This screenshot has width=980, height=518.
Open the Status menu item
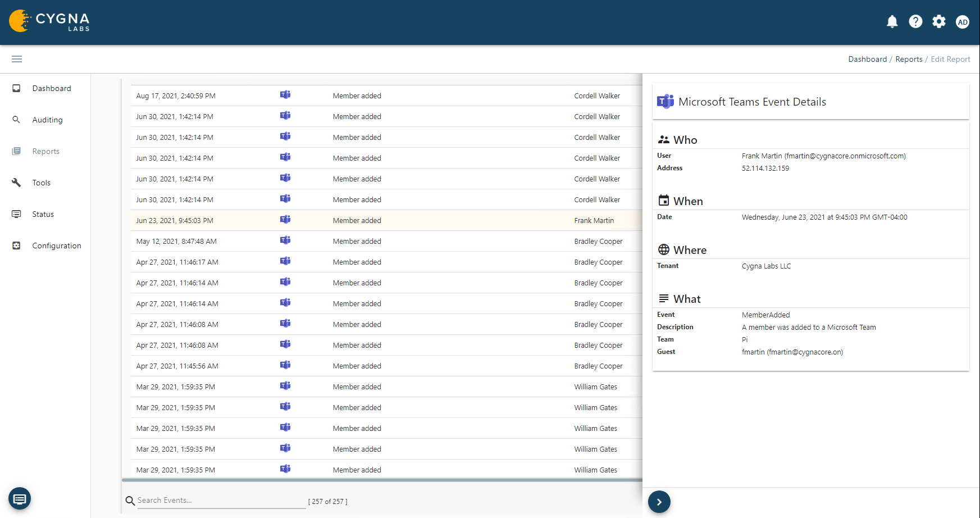tap(43, 214)
